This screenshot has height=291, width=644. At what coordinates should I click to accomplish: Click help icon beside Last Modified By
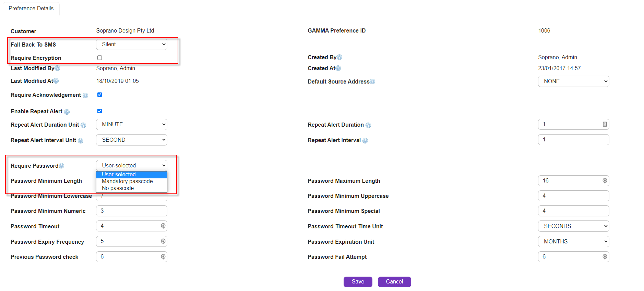tap(57, 68)
